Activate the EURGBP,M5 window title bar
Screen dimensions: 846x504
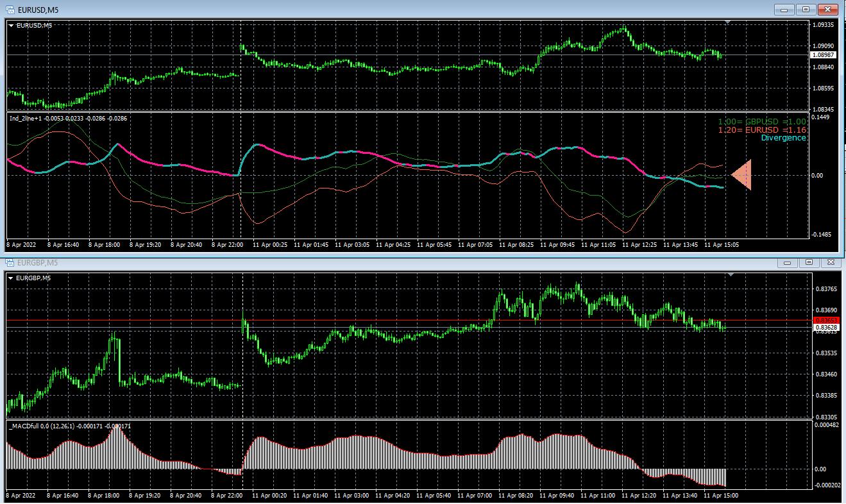[385, 262]
